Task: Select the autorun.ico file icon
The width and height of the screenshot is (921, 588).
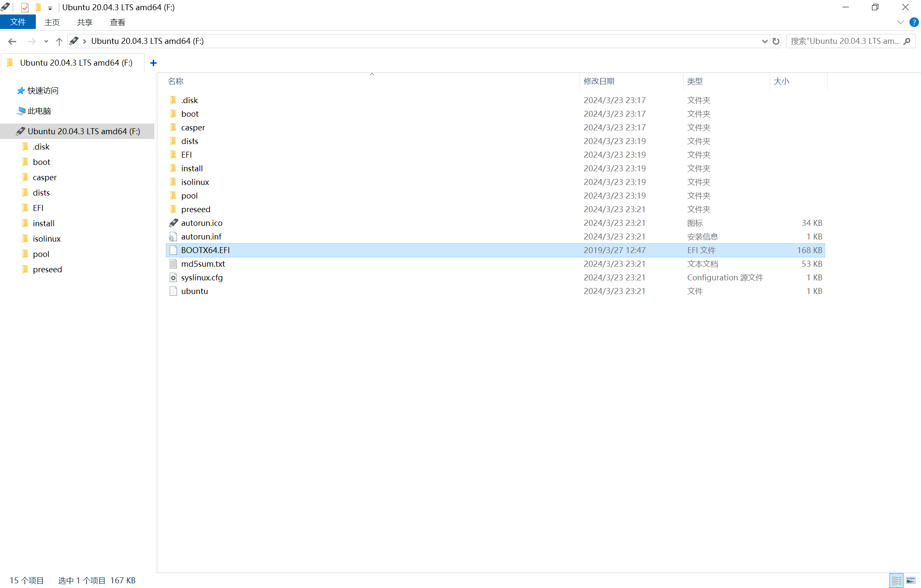Action: tap(173, 223)
